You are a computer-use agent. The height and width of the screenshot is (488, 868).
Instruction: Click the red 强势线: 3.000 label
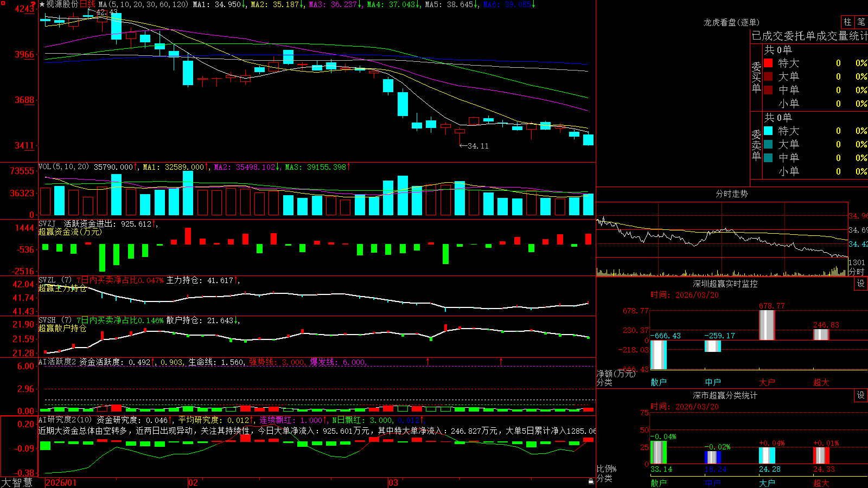coord(277,362)
